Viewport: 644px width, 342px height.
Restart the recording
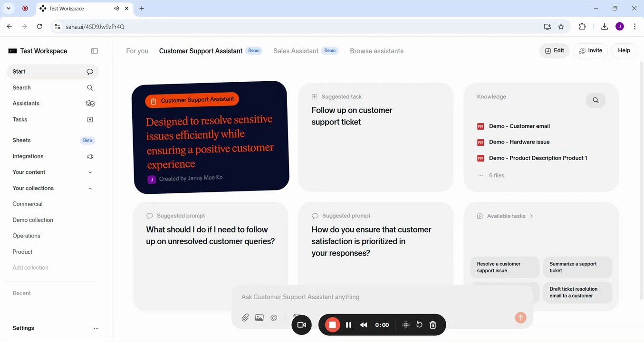419,325
